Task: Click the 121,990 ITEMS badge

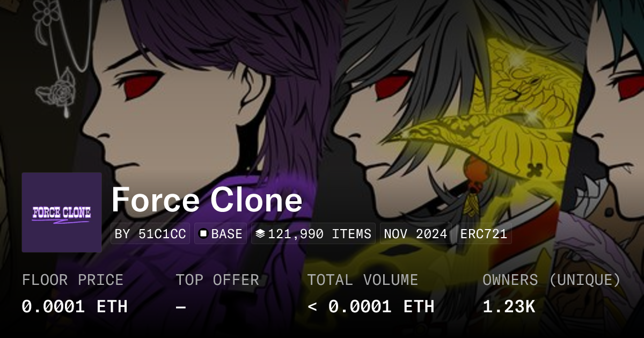Action: pos(313,234)
